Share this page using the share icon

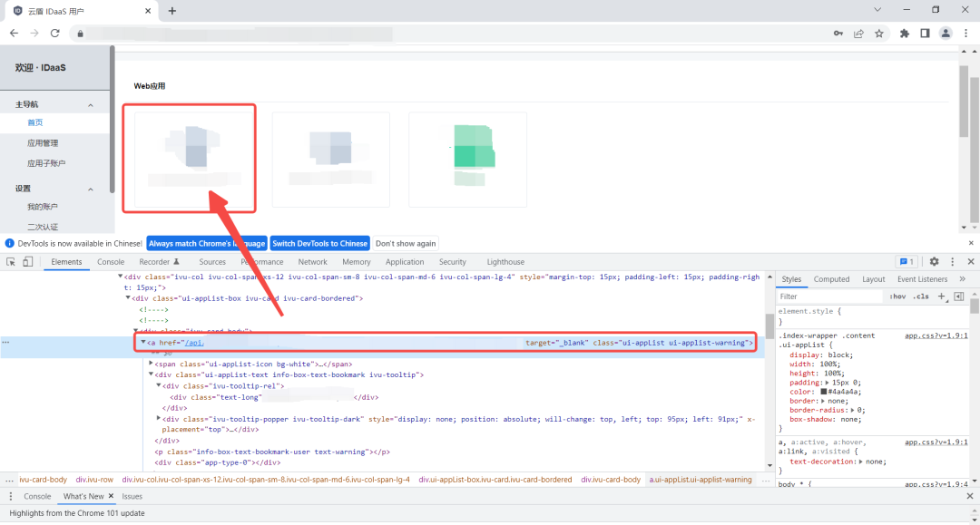point(858,34)
